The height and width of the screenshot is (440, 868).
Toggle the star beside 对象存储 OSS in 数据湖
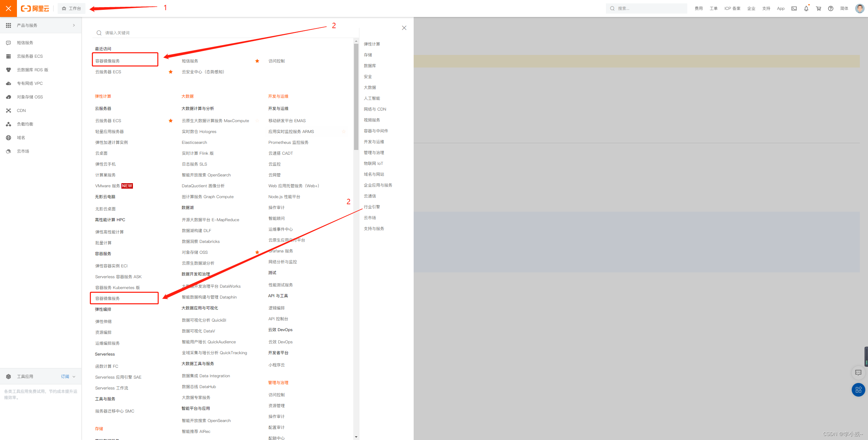tap(257, 252)
